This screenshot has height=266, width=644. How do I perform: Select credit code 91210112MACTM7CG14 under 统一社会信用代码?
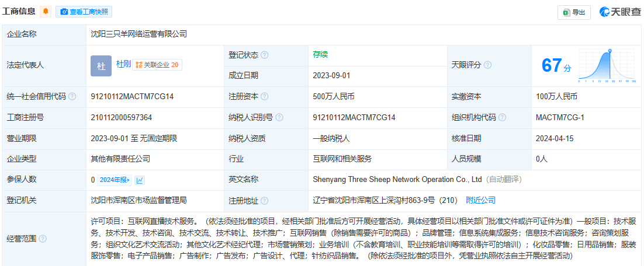click(x=132, y=97)
